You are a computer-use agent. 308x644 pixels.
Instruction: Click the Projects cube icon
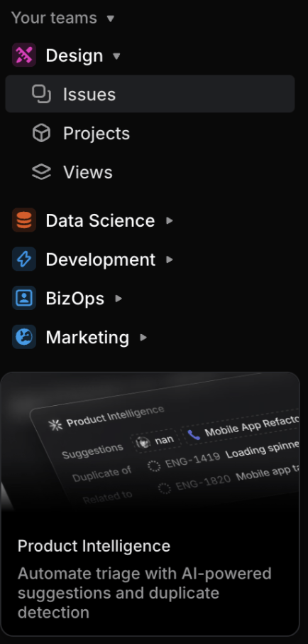point(41,133)
